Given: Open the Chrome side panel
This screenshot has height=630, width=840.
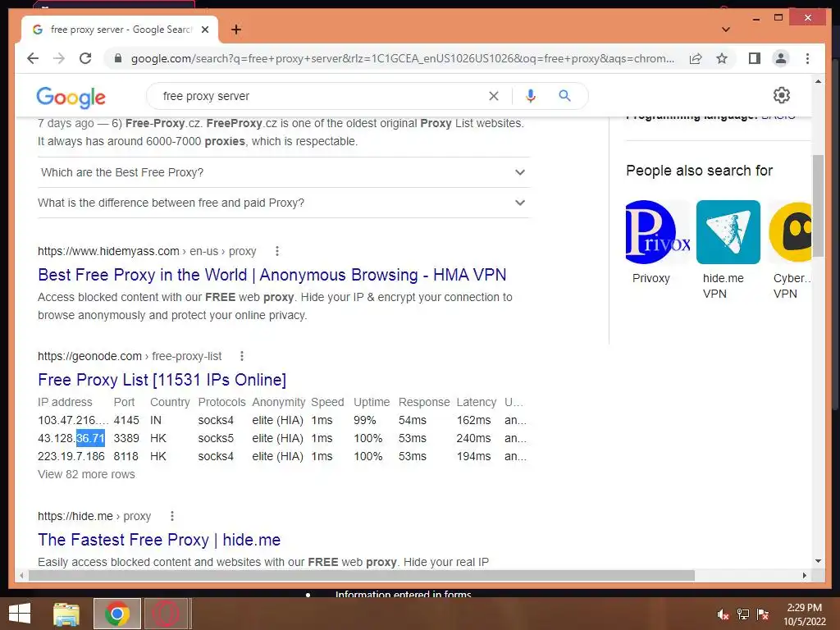Looking at the screenshot, I should click(x=755, y=58).
